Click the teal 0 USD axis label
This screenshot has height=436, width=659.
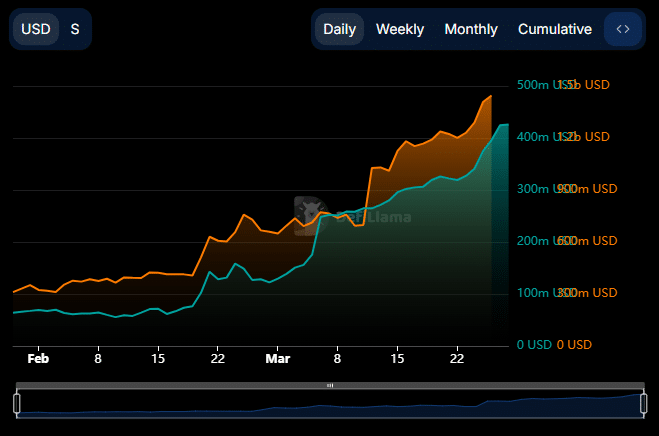tap(533, 345)
